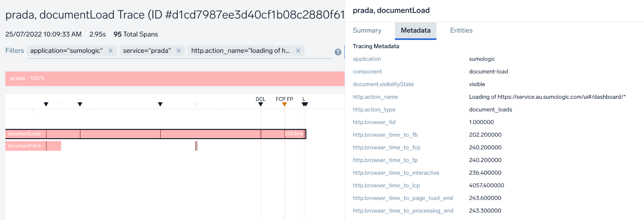The image size is (644, 220).
Task: Click the first black timeline marker triangle
Action: tap(46, 104)
